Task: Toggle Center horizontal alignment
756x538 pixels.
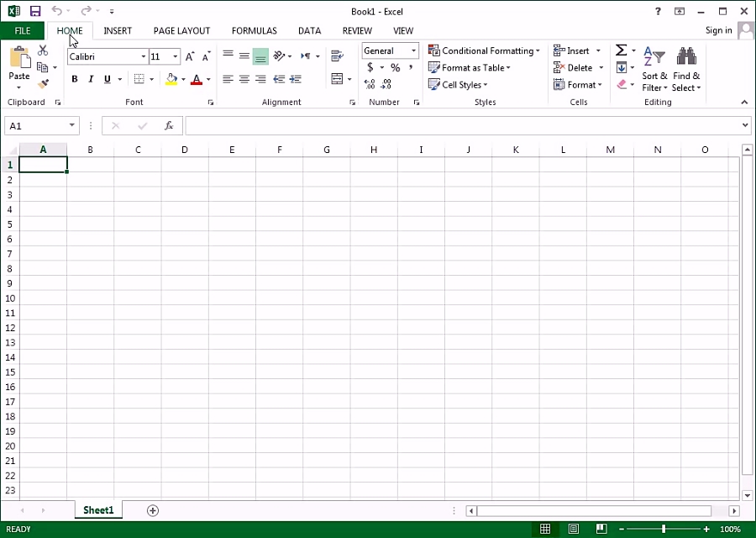Action: coord(244,79)
